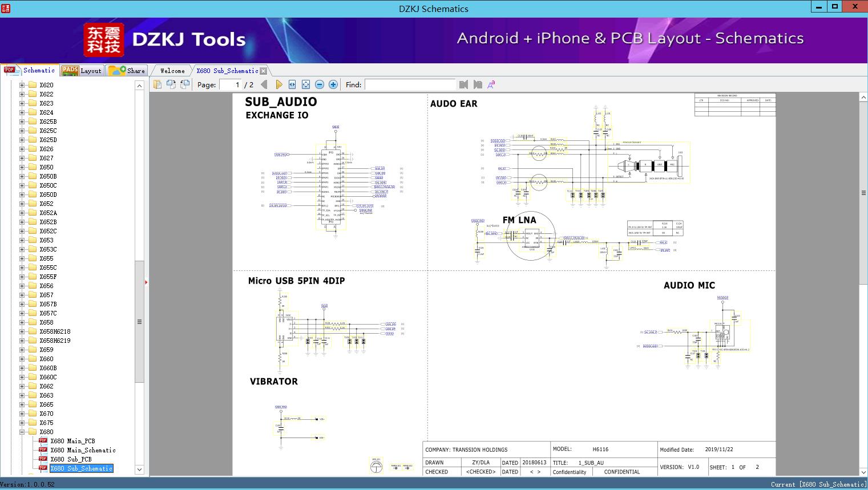This screenshot has height=490, width=868.
Task: Click the text size search option icon
Action: pyautogui.click(x=491, y=84)
